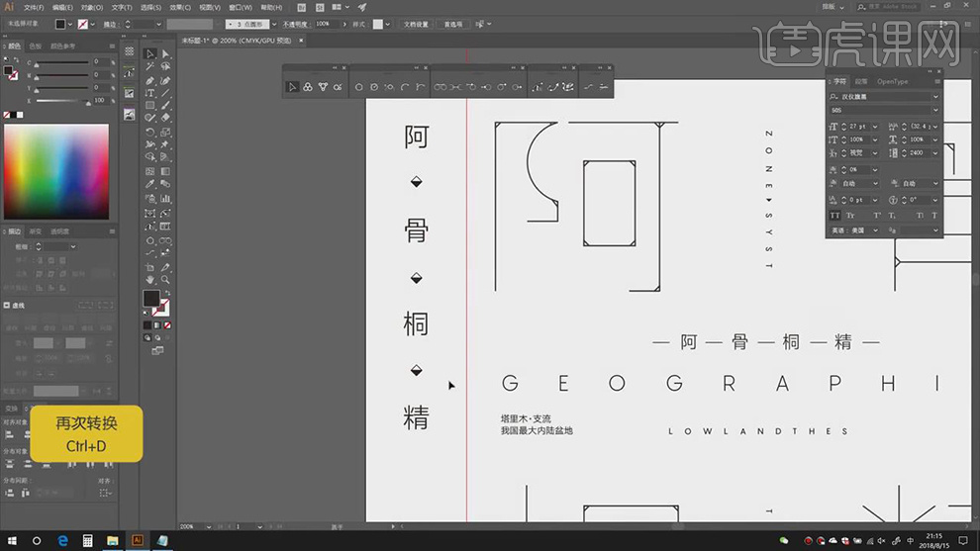Select the Direct Selection tool
This screenshot has width=980, height=551.
[x=165, y=54]
